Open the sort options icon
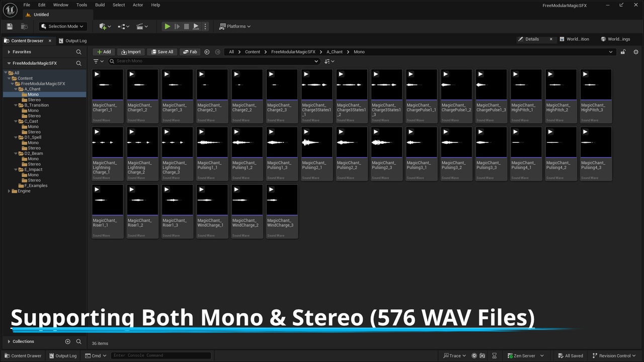The image size is (644, 362). click(x=330, y=61)
